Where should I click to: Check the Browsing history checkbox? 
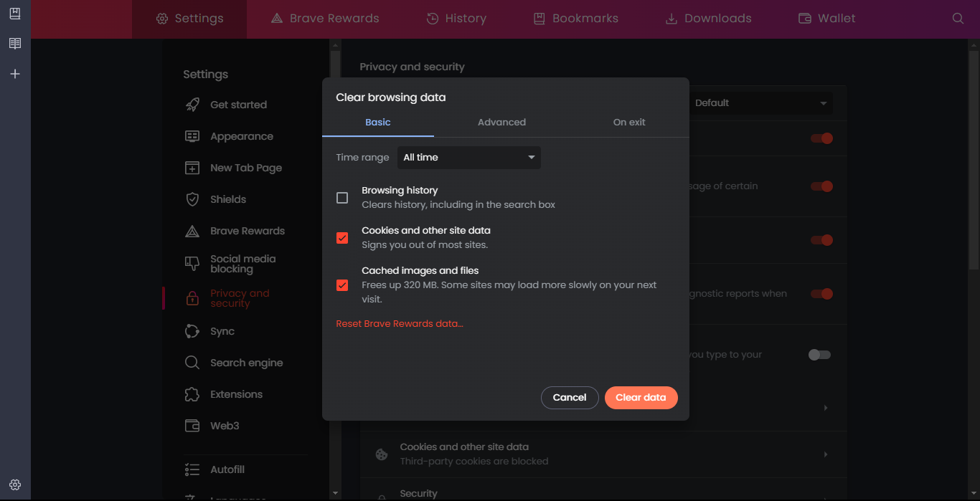[342, 198]
